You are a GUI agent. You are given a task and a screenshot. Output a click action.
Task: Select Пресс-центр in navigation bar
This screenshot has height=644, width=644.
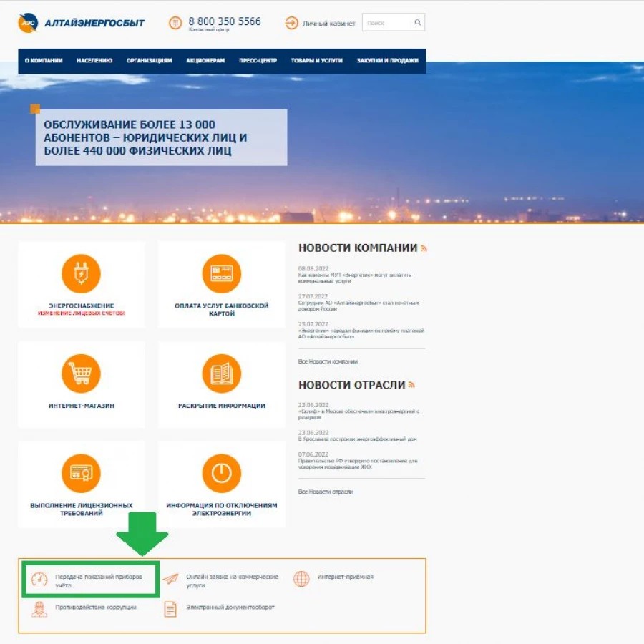point(258,61)
